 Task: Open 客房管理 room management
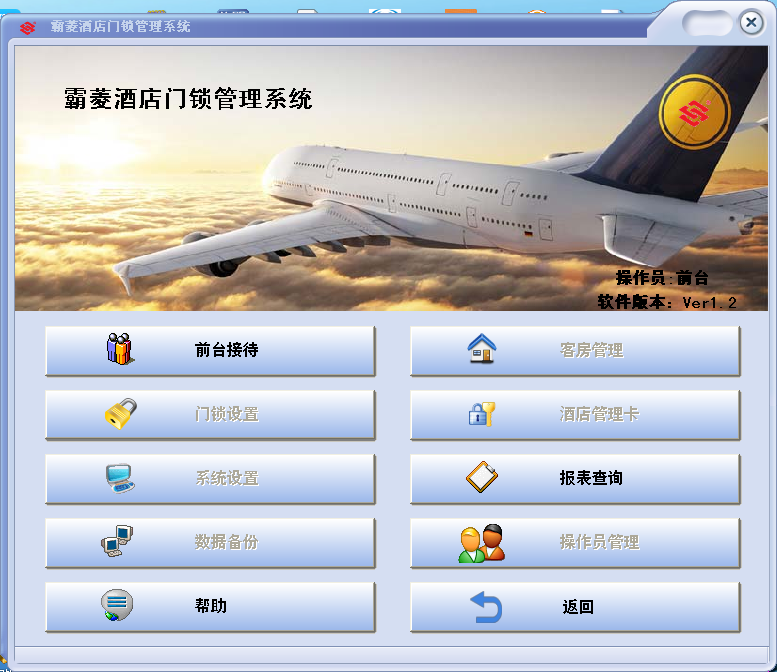coord(575,351)
